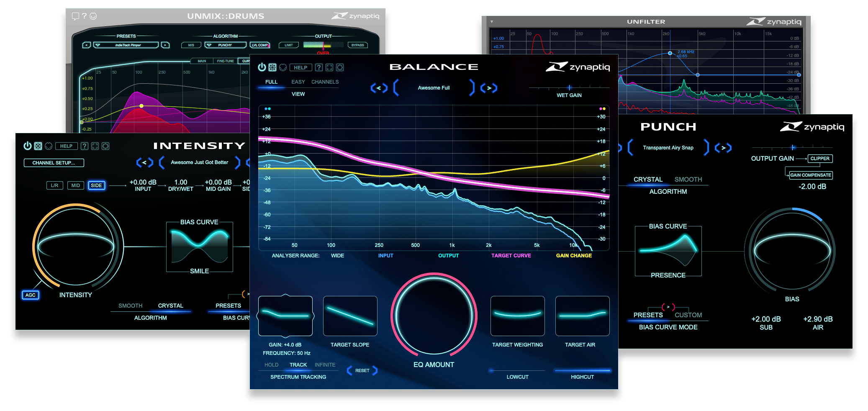Toggle AGC in Intensity

click(31, 295)
